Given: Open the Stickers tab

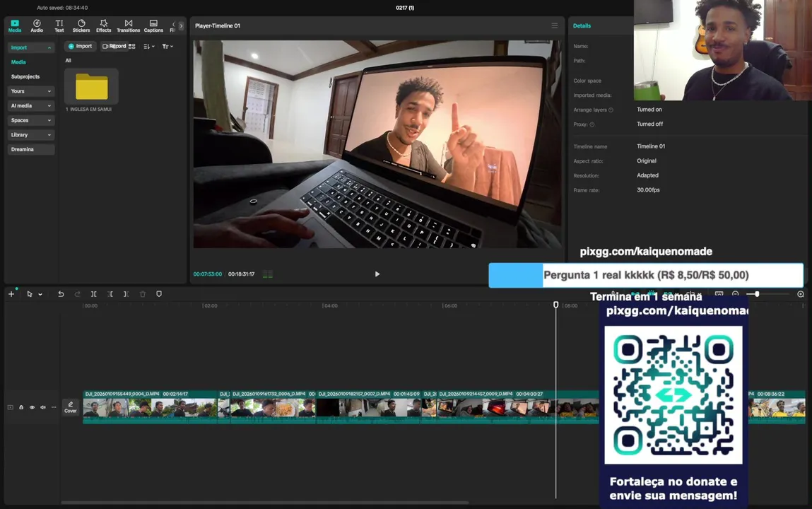Looking at the screenshot, I should point(81,26).
